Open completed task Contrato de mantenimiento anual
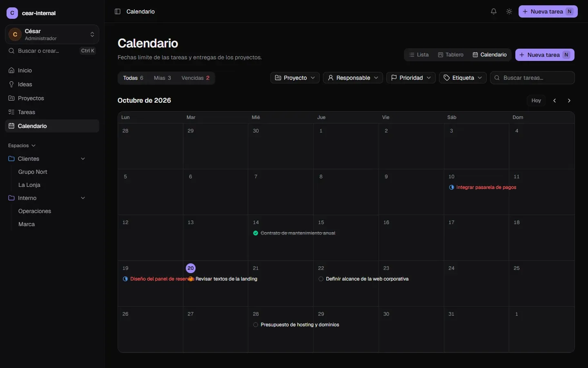Screen dimensions: 588x368 tap(294, 233)
